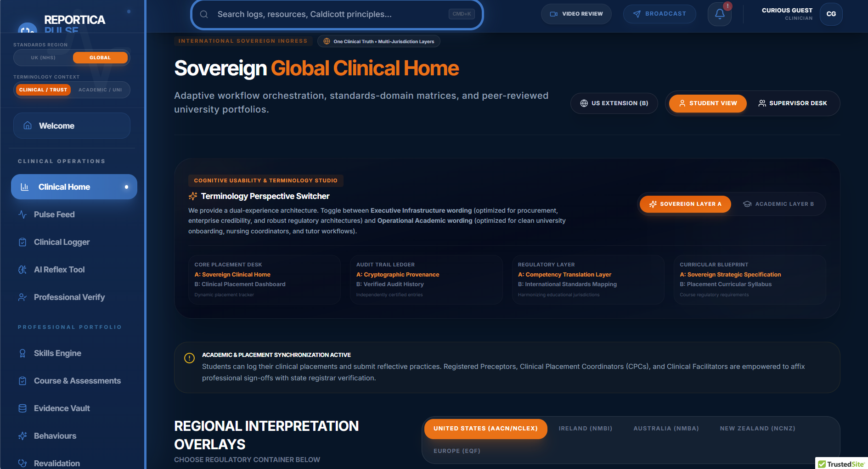Open the Video Review button

pyautogui.click(x=576, y=14)
